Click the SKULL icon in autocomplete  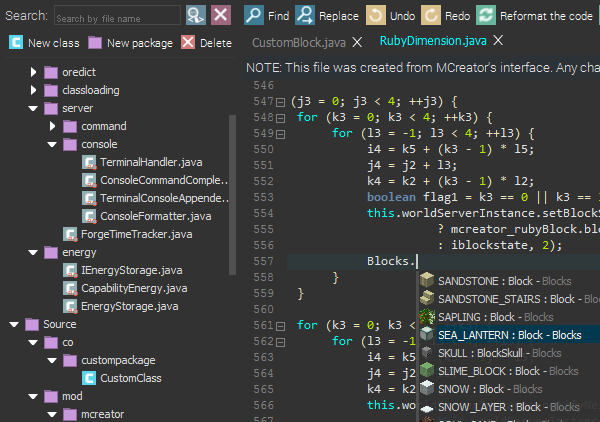click(x=427, y=352)
